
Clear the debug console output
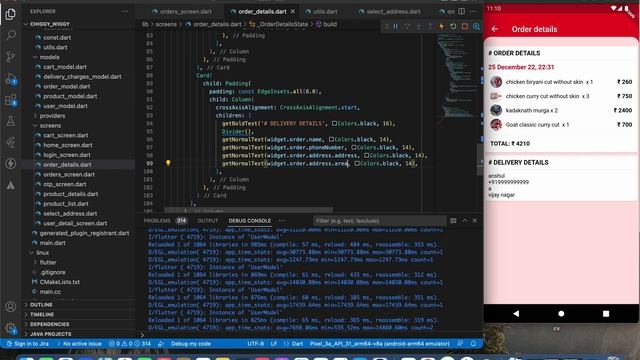tap(453, 220)
